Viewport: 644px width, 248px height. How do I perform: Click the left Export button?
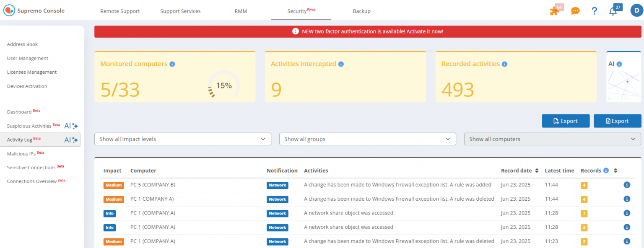coord(566,121)
